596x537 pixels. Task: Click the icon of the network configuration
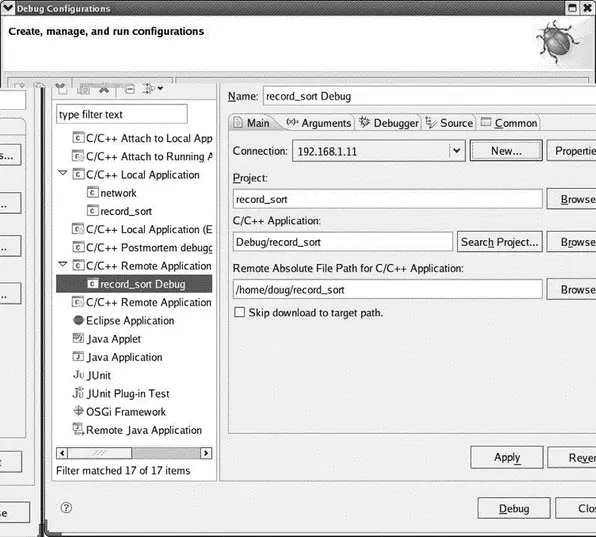click(92, 192)
